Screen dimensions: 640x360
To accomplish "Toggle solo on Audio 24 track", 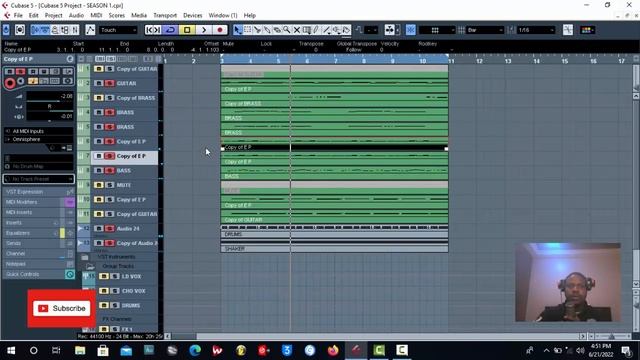I will 109,229.
